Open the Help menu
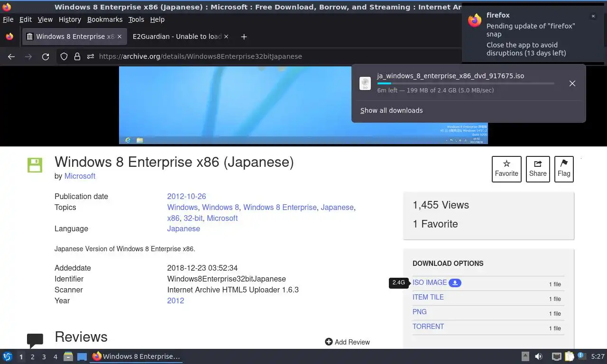Viewport: 607px width, 364px height. click(157, 19)
